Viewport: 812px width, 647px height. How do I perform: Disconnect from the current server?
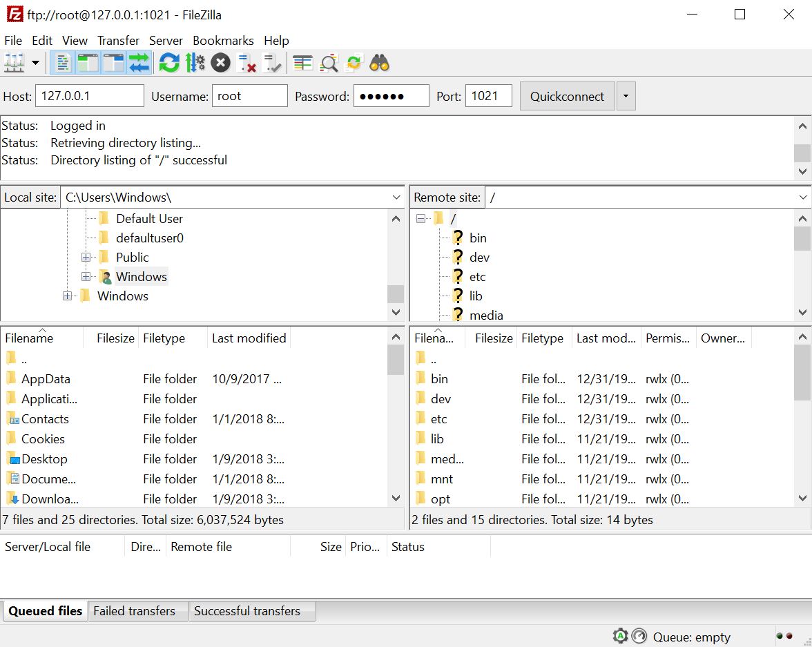click(x=246, y=64)
